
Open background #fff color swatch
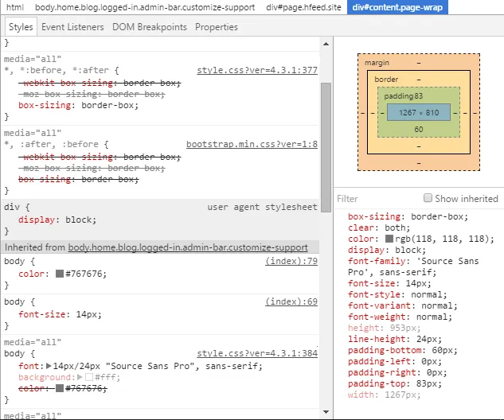click(89, 377)
